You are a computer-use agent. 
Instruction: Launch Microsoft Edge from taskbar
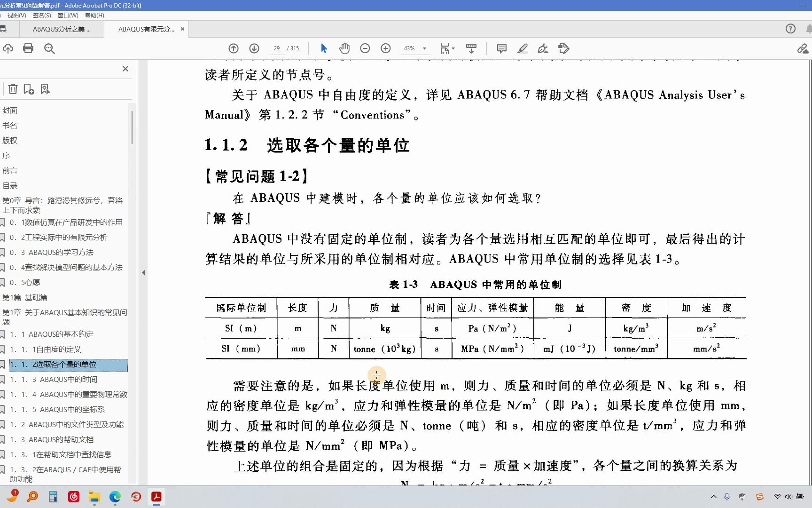(115, 497)
